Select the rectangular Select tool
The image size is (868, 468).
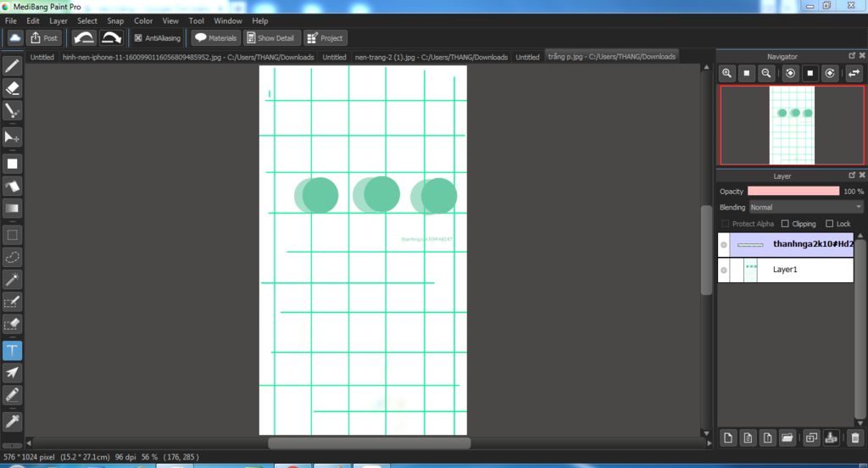click(x=12, y=235)
